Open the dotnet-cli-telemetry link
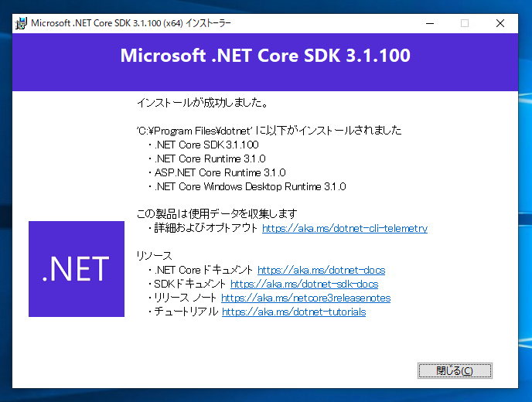532x402 pixels. click(345, 228)
